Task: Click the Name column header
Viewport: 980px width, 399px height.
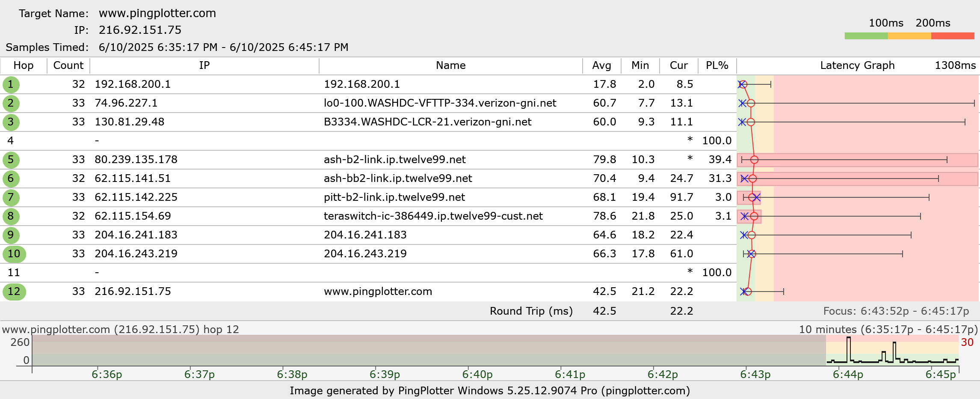Action: [451, 66]
